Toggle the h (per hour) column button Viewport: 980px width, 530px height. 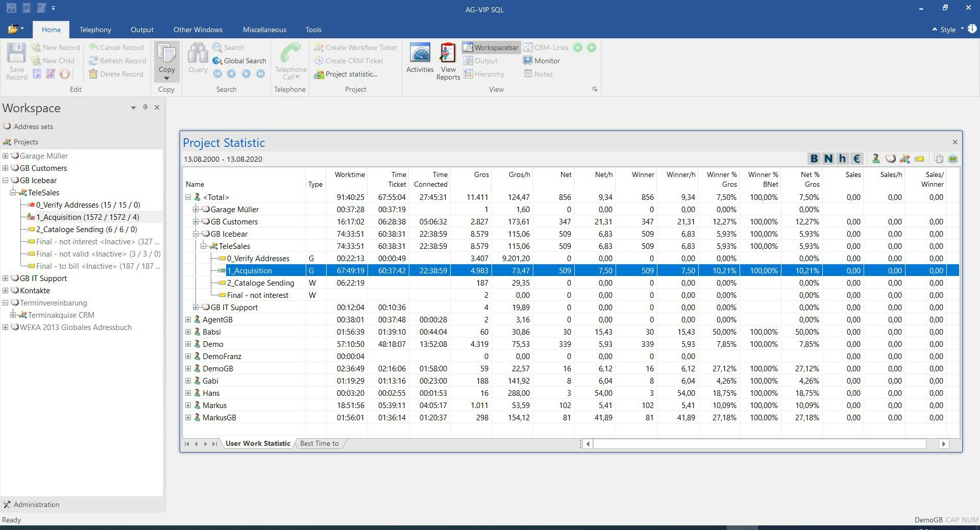tap(843, 159)
